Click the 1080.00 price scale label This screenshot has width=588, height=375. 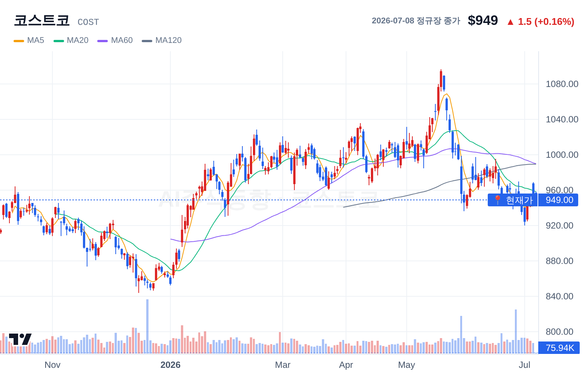tap(562, 84)
